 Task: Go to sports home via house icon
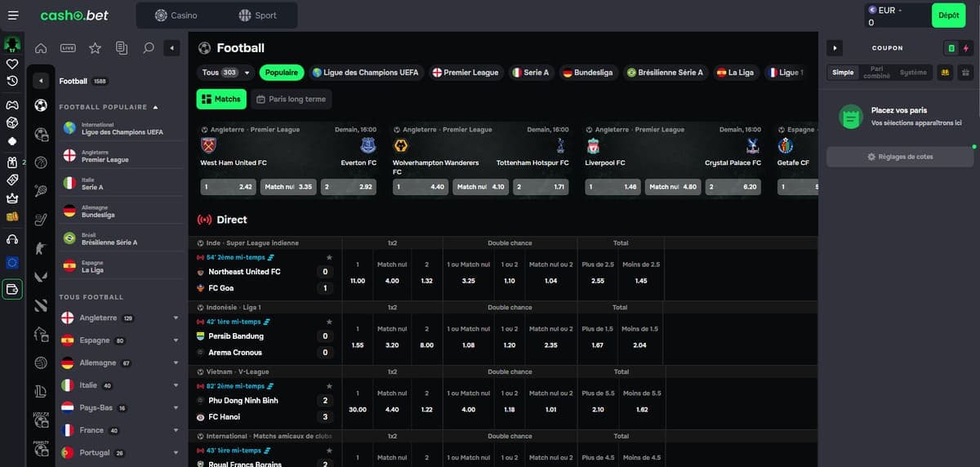pos(41,48)
